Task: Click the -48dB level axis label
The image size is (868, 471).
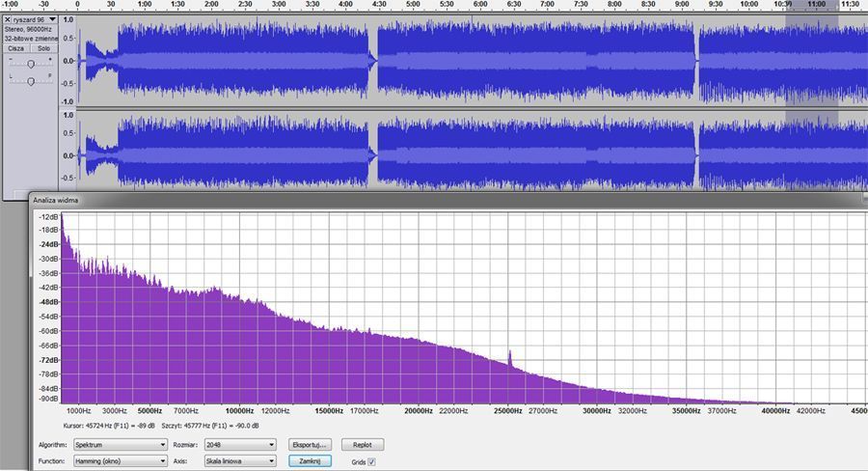Action: [48, 302]
